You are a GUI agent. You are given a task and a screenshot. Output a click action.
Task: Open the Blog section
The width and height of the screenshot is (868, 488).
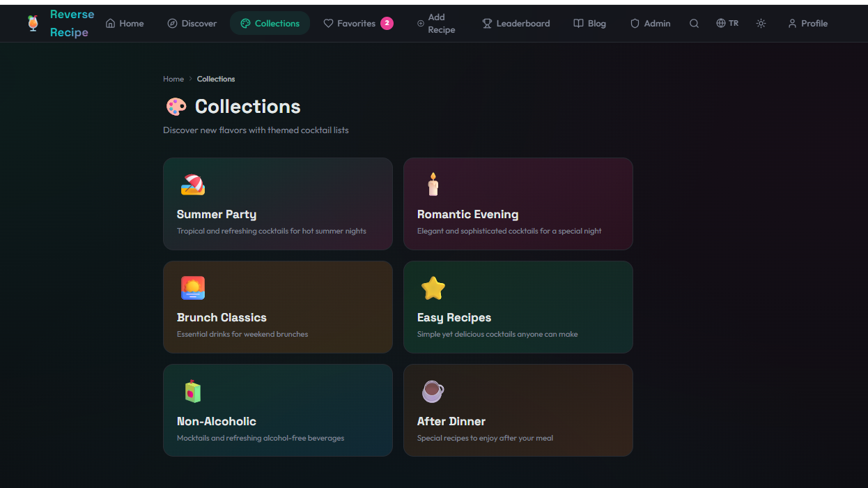tap(589, 23)
